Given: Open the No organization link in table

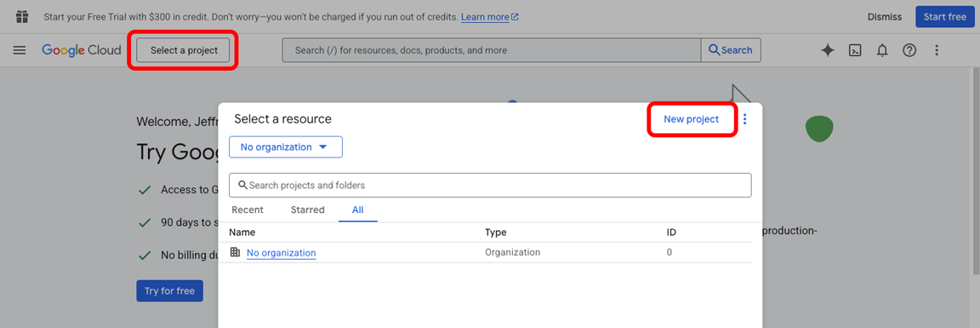Looking at the screenshot, I should click(x=282, y=253).
